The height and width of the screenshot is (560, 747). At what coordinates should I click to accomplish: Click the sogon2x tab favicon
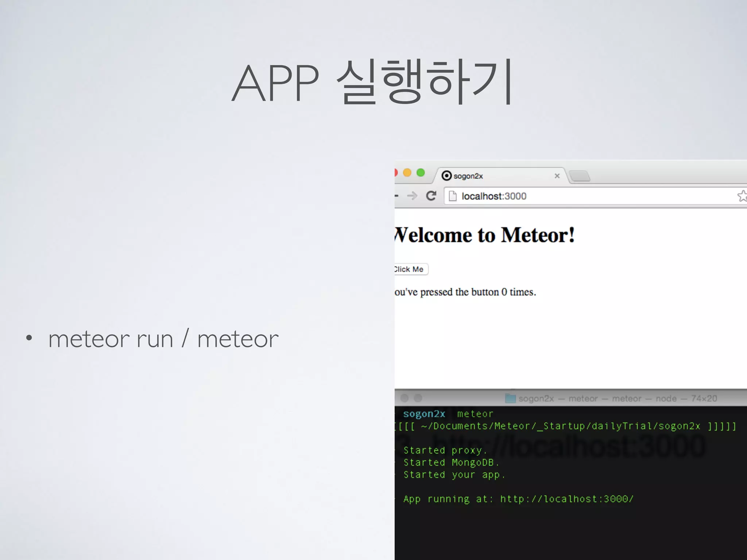446,176
